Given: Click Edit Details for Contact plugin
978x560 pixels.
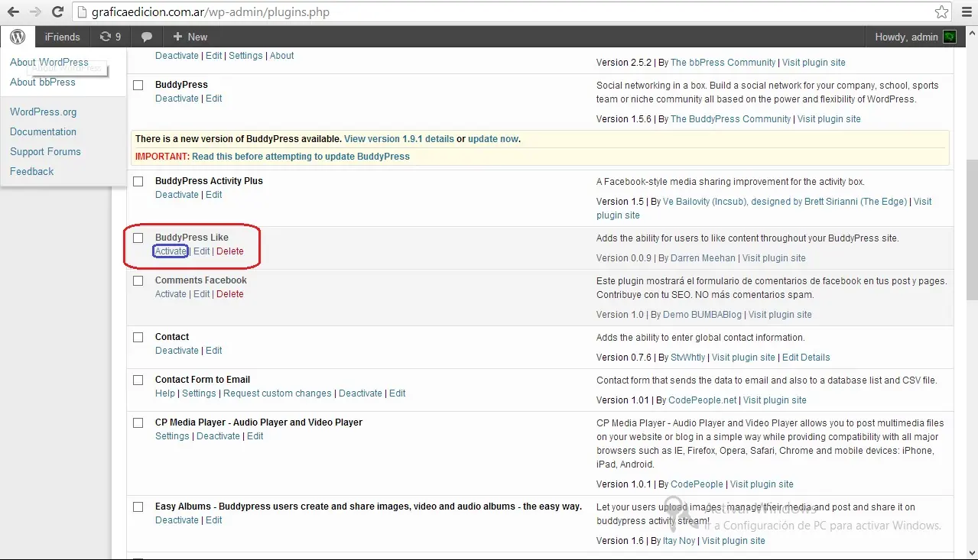Looking at the screenshot, I should [x=806, y=358].
